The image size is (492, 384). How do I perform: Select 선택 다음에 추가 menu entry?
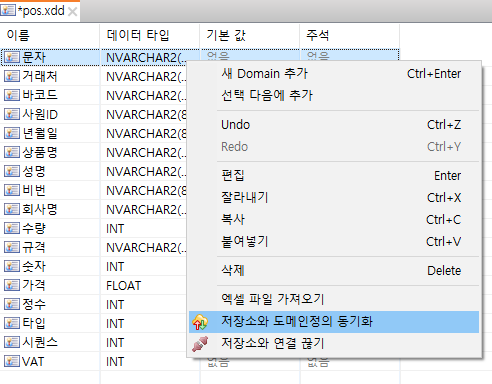(334, 96)
